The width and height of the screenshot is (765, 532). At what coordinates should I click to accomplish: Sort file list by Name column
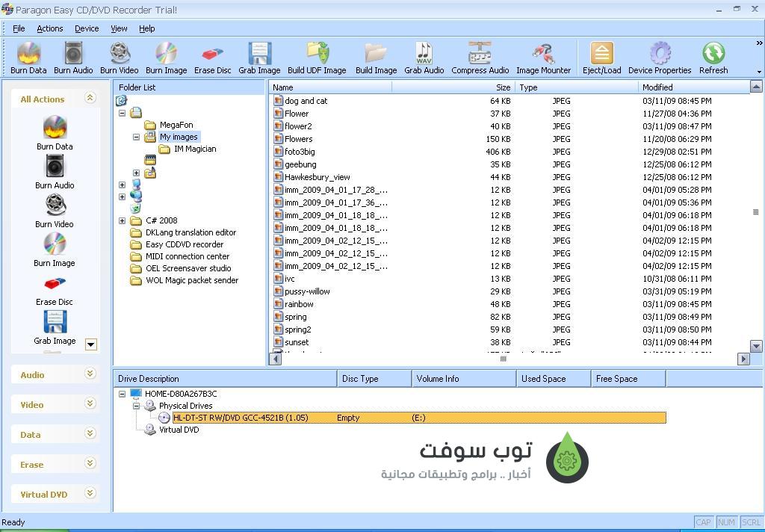pyautogui.click(x=330, y=87)
